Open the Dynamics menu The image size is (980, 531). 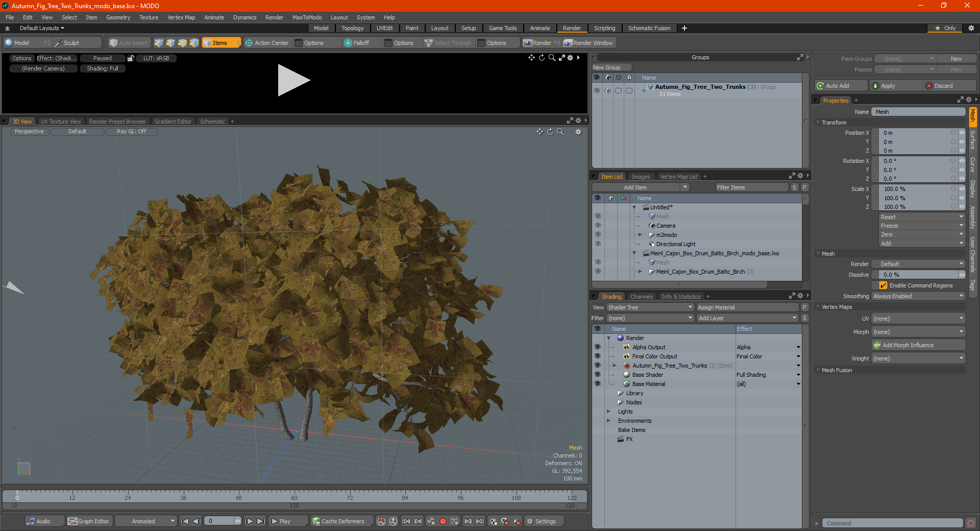click(244, 17)
